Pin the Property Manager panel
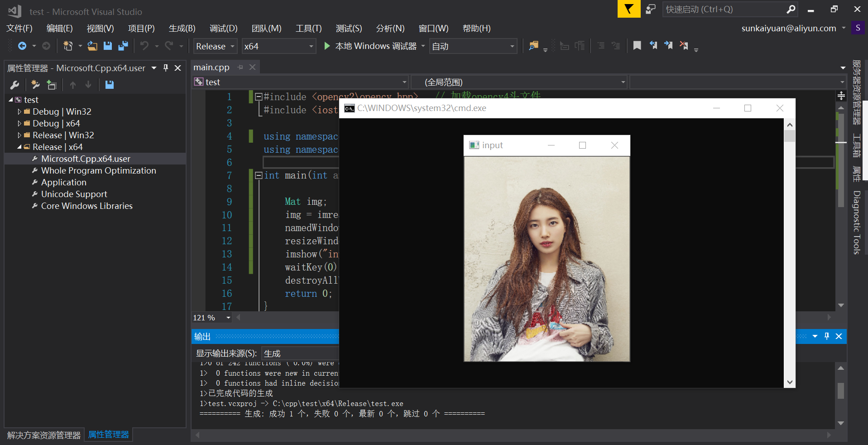This screenshot has width=868, height=445. [166, 68]
